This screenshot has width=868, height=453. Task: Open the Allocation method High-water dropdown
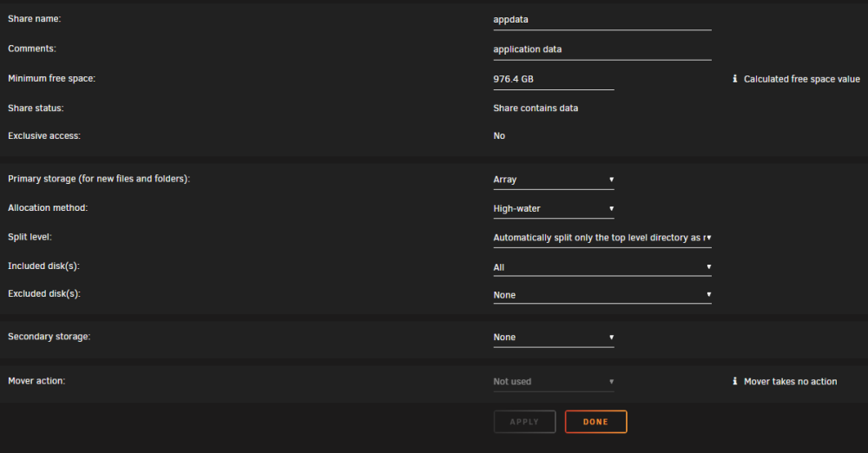(554, 209)
